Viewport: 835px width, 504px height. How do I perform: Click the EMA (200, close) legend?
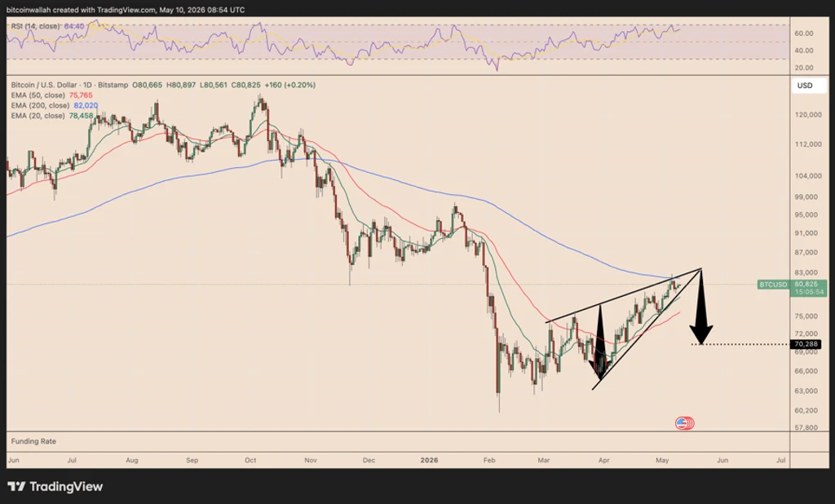[55, 105]
